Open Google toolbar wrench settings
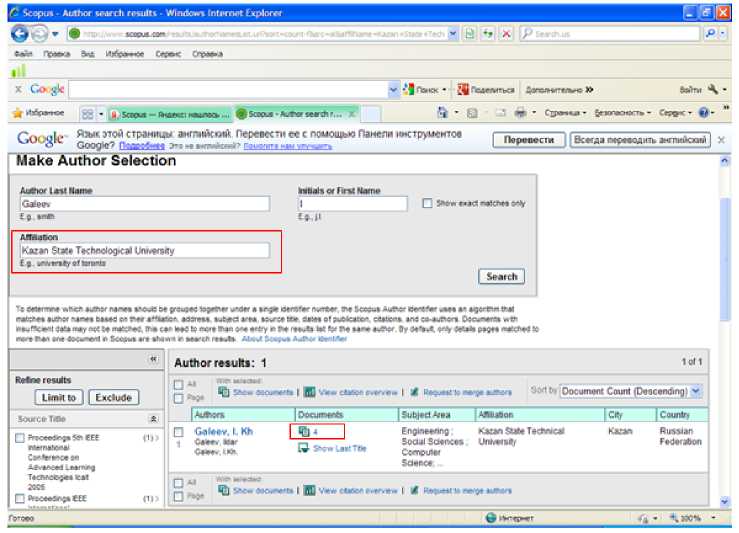This screenshot has height=533, width=739. point(713,89)
